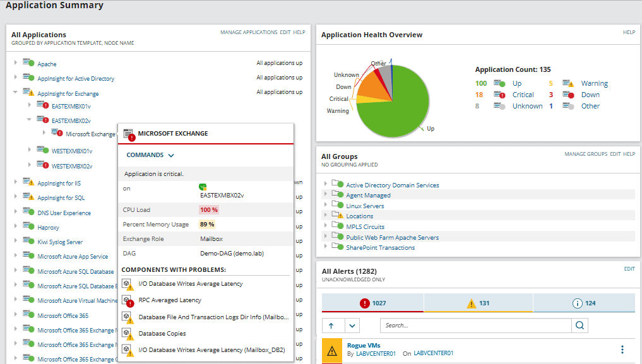This screenshot has height=364, width=642.
Task: Select the informational alerts tab showing 124
Action: tap(585, 303)
